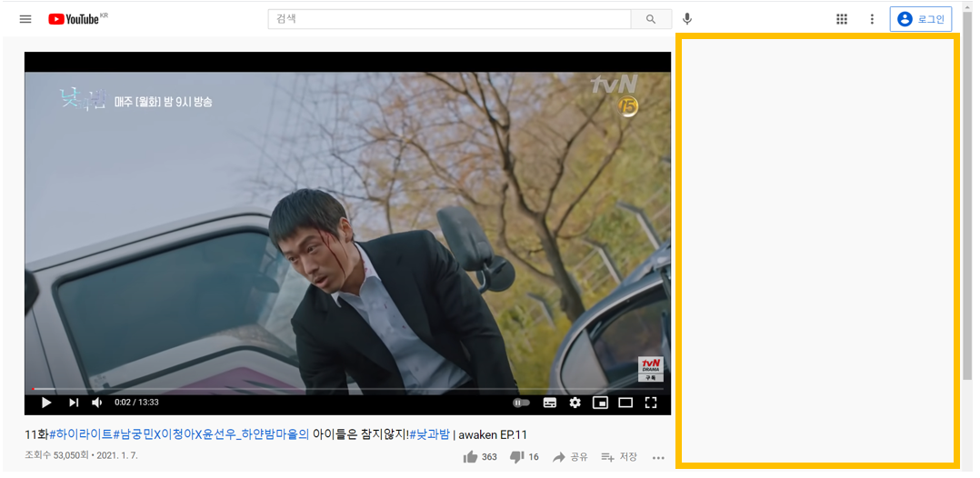Viewport: 980px width, 478px height.
Task: Mute the video volume
Action: [x=97, y=403]
